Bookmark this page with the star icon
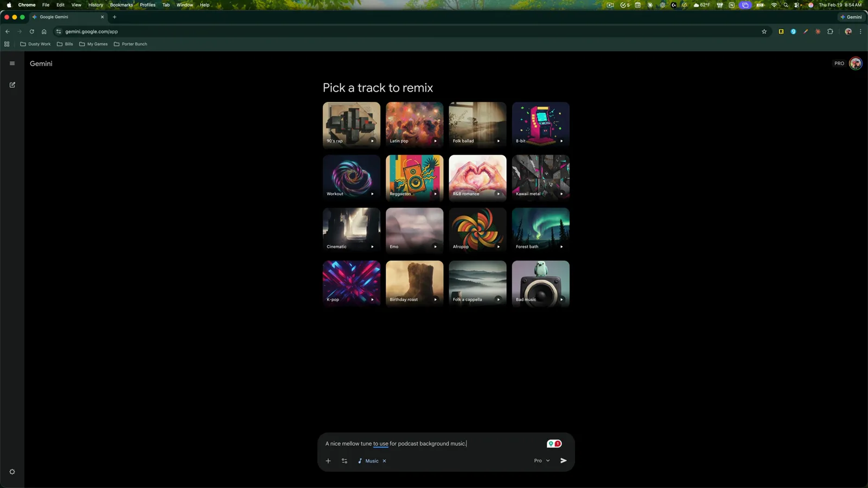This screenshot has width=868, height=488. point(764,31)
